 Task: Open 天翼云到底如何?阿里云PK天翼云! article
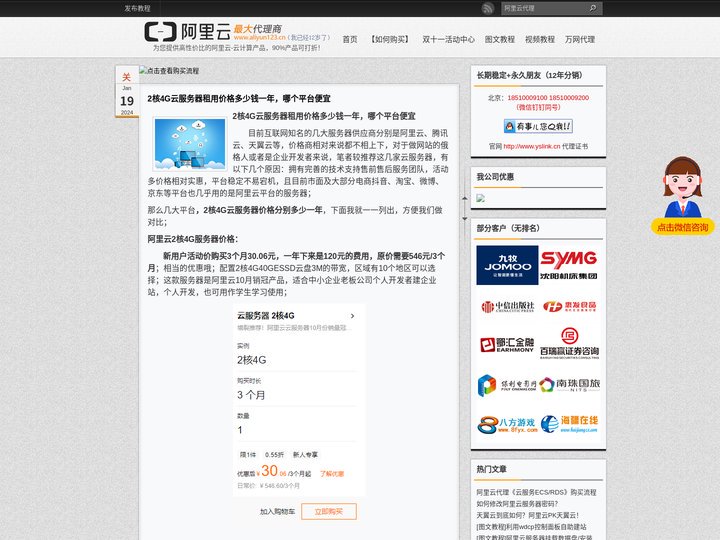(527, 515)
